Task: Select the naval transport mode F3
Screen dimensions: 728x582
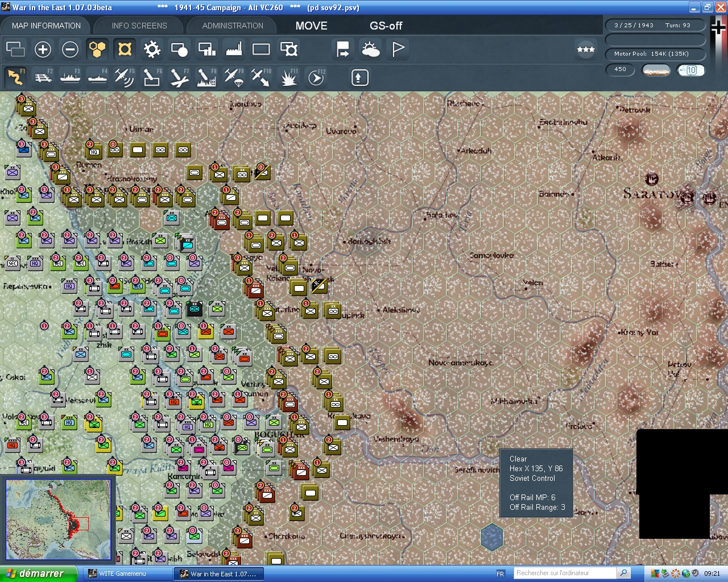Action: (x=71, y=77)
